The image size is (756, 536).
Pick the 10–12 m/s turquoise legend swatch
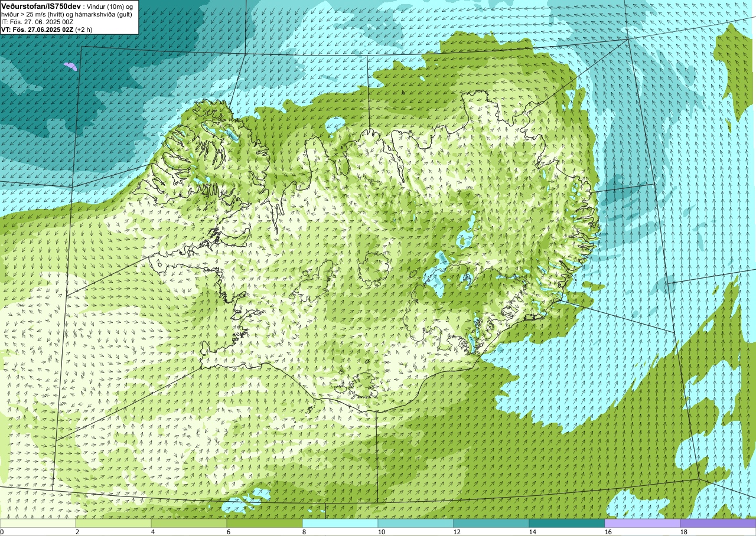[416, 523]
